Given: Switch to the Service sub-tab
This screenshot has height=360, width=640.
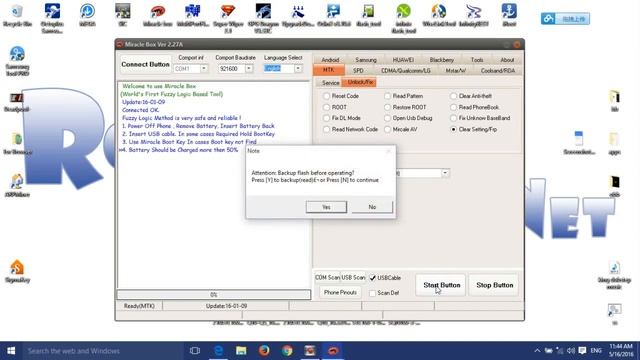Looking at the screenshot, I should pos(330,83).
